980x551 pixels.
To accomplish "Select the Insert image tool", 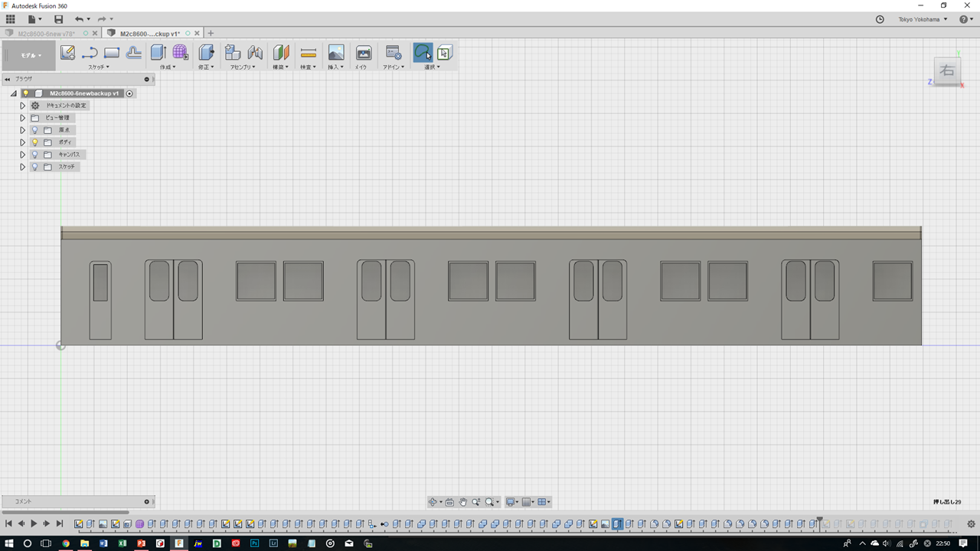I will pos(335,52).
